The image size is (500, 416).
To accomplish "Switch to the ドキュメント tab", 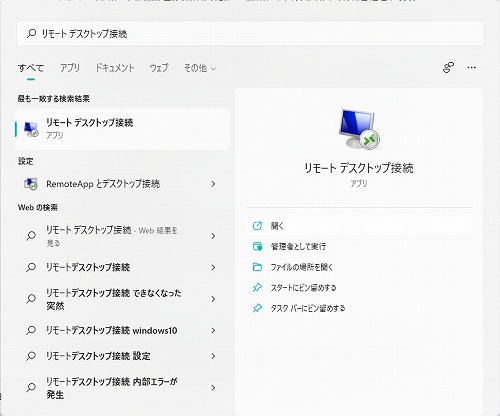I will coord(115,68).
